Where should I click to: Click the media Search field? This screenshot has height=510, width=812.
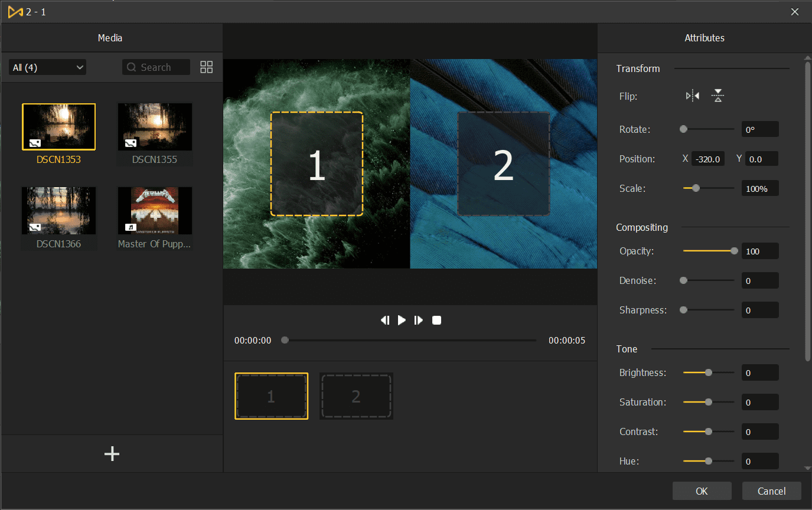156,67
